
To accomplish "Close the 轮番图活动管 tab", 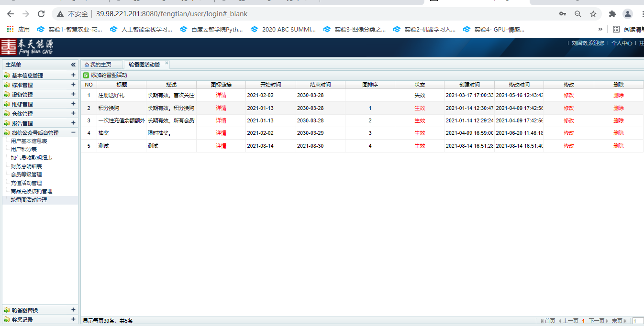I will (x=167, y=63).
